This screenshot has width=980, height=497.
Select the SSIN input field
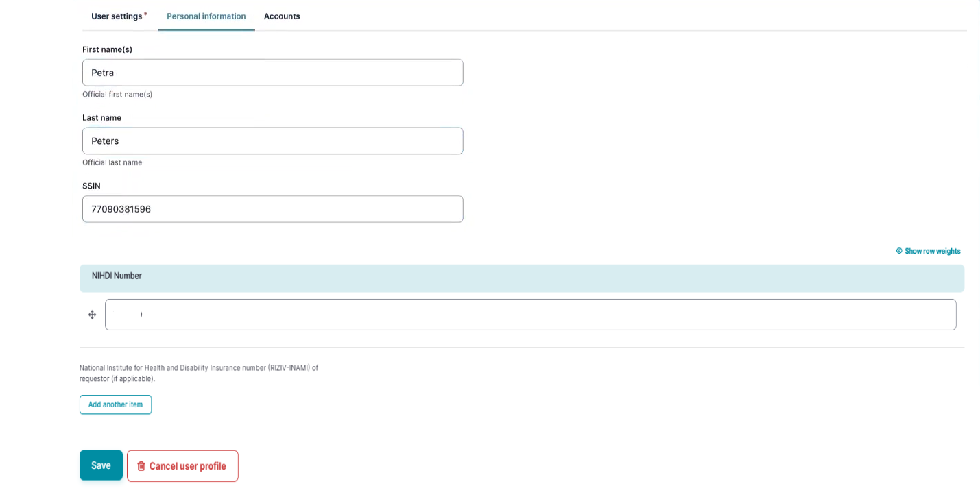tap(272, 209)
